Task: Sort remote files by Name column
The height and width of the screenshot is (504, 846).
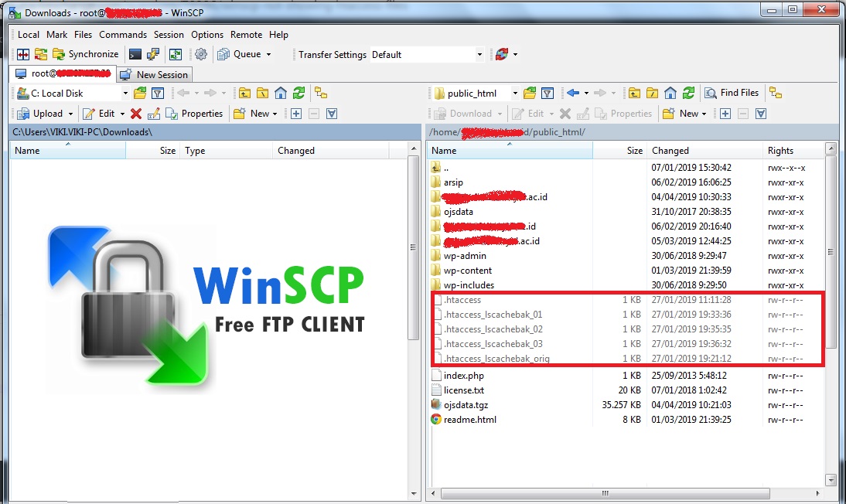Action: pyautogui.click(x=510, y=151)
